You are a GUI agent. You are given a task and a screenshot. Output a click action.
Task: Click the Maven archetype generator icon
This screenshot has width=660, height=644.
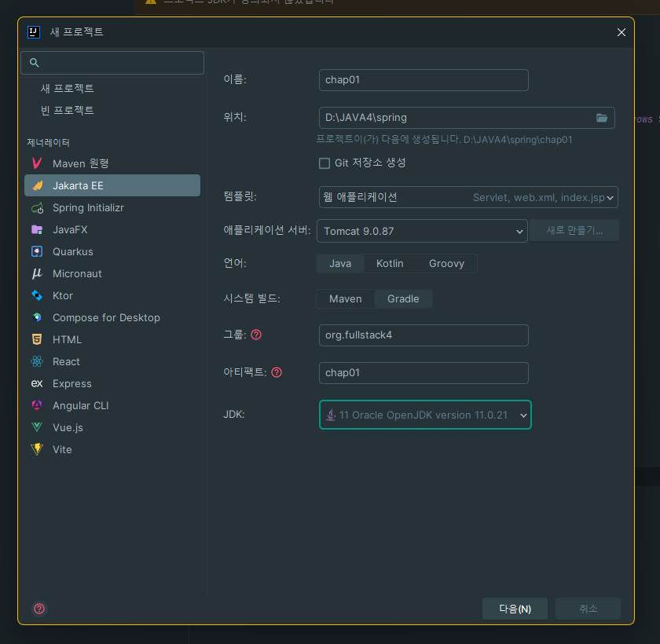[x=37, y=163]
